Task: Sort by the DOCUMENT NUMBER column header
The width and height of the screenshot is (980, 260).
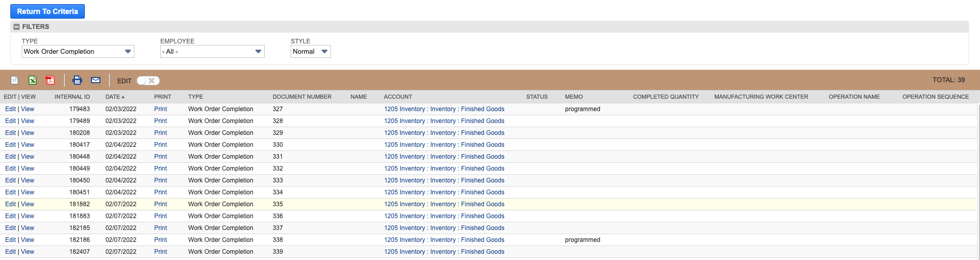Action: [302, 97]
